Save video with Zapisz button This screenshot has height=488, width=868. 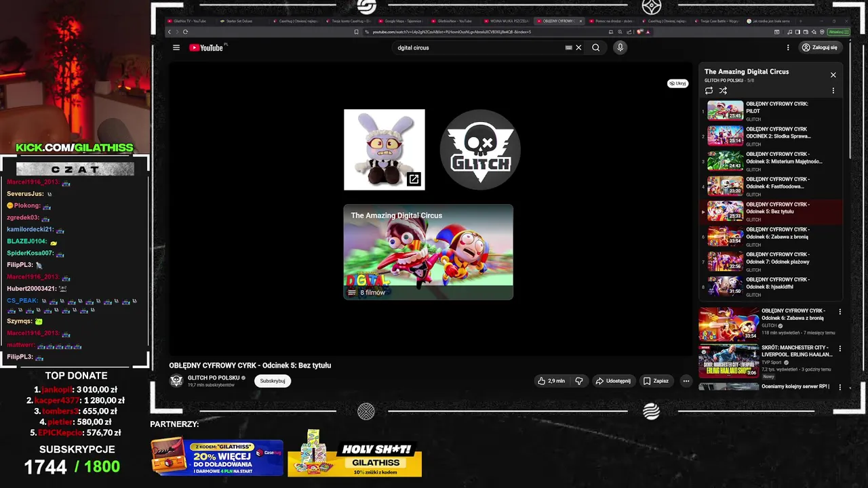(656, 381)
